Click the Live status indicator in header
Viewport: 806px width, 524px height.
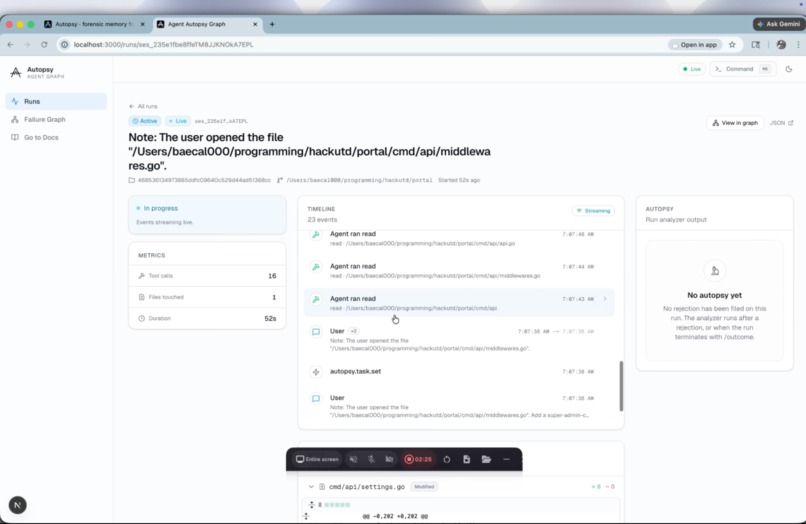click(x=691, y=69)
